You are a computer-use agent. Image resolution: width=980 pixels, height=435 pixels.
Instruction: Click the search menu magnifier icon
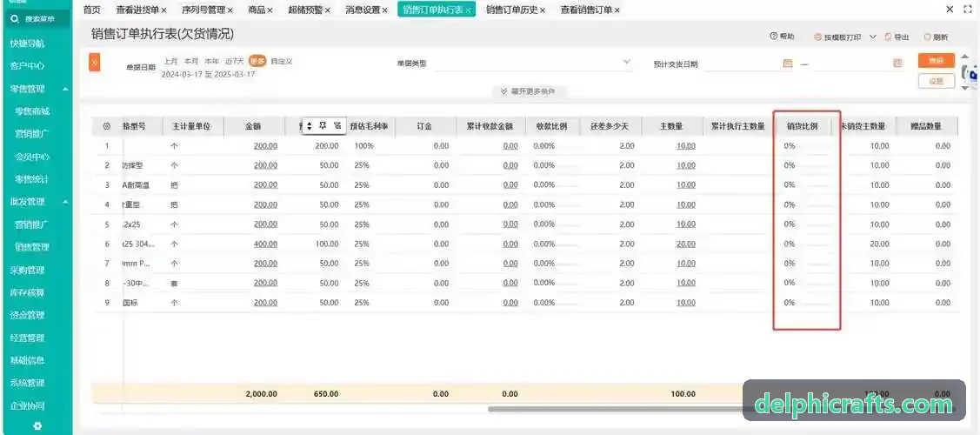click(x=15, y=19)
